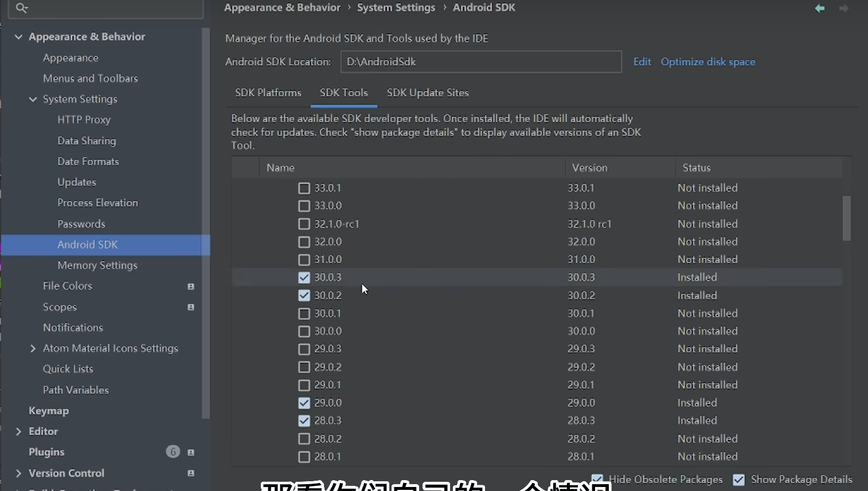Screen dimensions: 868x491
Task: Open the SDK Update Sites tab
Action: (x=428, y=93)
